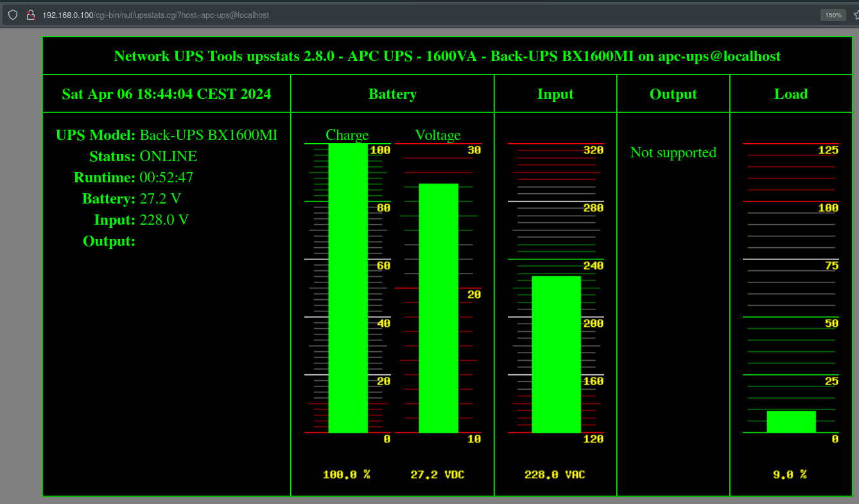The width and height of the screenshot is (859, 504).
Task: Click the tracking protection shield icon
Action: pyautogui.click(x=13, y=15)
